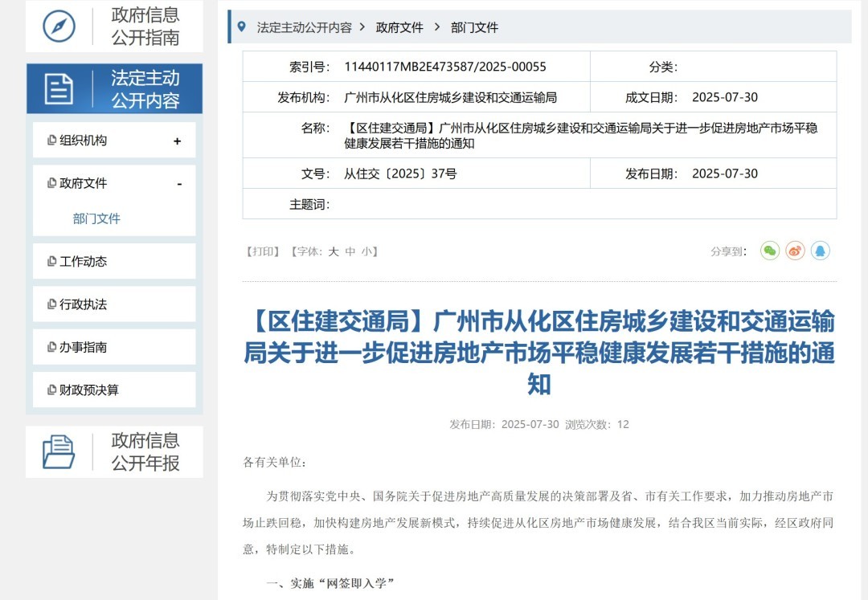Click the page icon beside 行政执法
This screenshot has height=600, width=868.
coord(51,304)
